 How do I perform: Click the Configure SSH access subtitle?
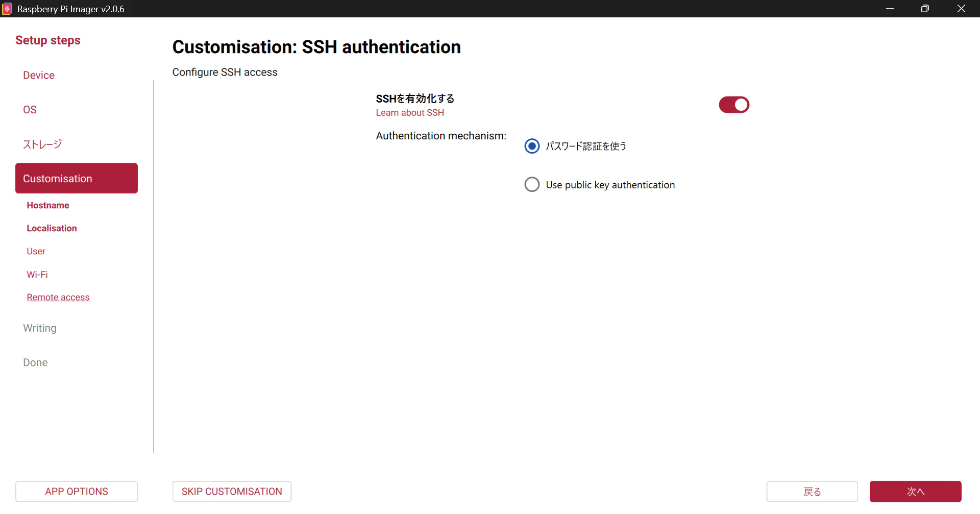pyautogui.click(x=225, y=72)
